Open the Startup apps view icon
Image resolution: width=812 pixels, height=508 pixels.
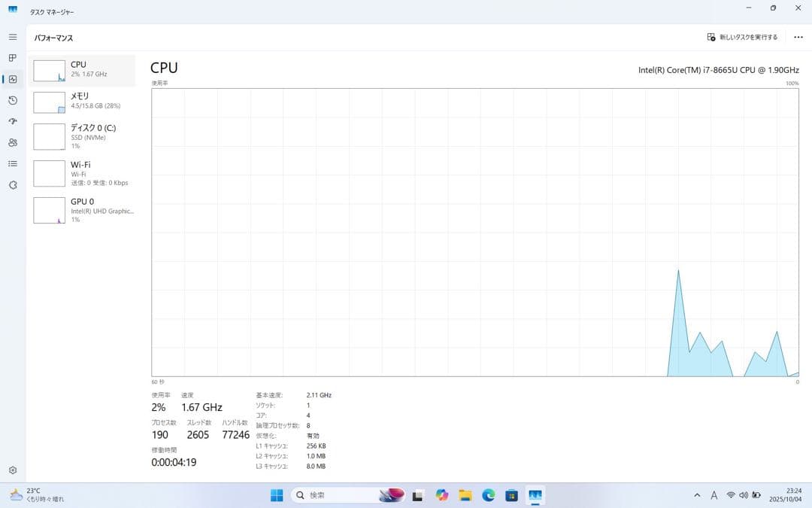[12, 121]
